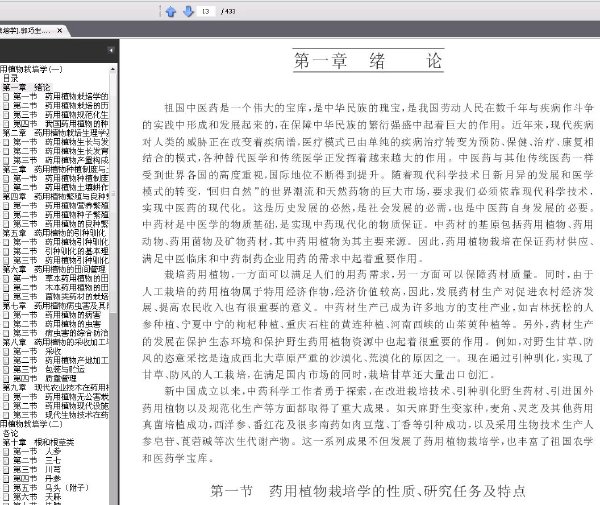Click page icon beside 第一节 药用植物营养繁殖
The image size is (600, 505).
click(6, 206)
